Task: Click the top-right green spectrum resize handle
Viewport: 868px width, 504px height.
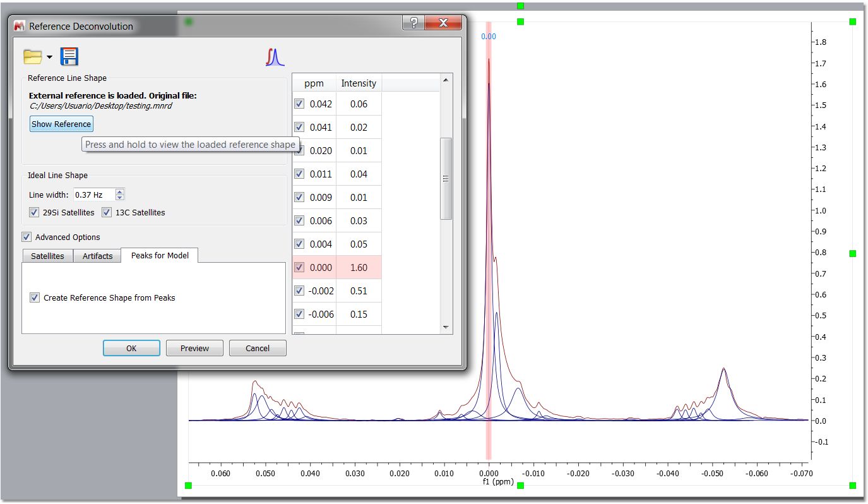Action: pyautogui.click(x=852, y=21)
